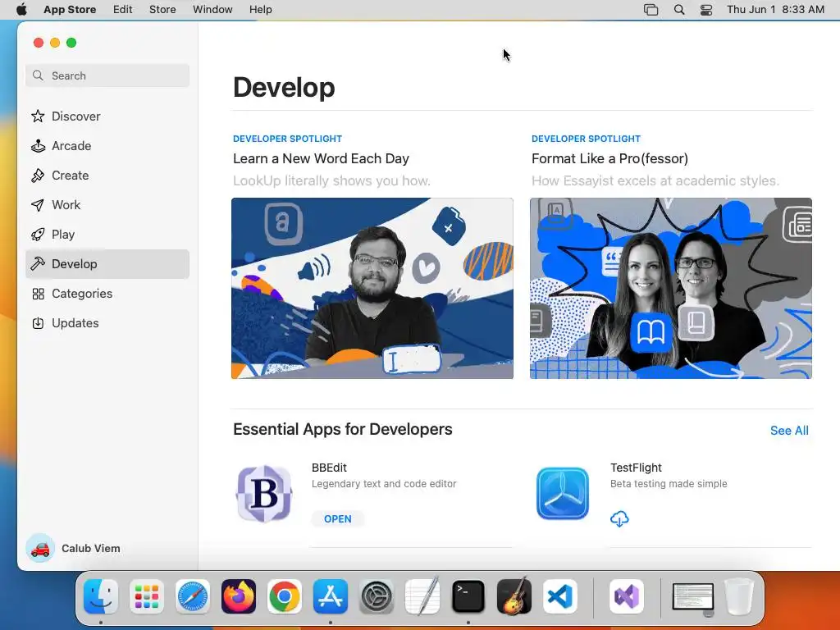Open TextEdit from the Dock
The width and height of the screenshot is (840, 630).
422,596
